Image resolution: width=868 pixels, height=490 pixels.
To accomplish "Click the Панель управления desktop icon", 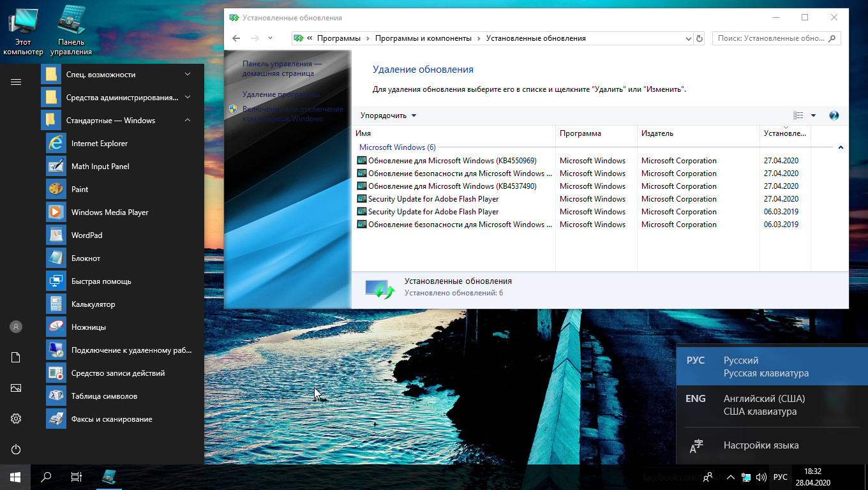I will click(71, 31).
